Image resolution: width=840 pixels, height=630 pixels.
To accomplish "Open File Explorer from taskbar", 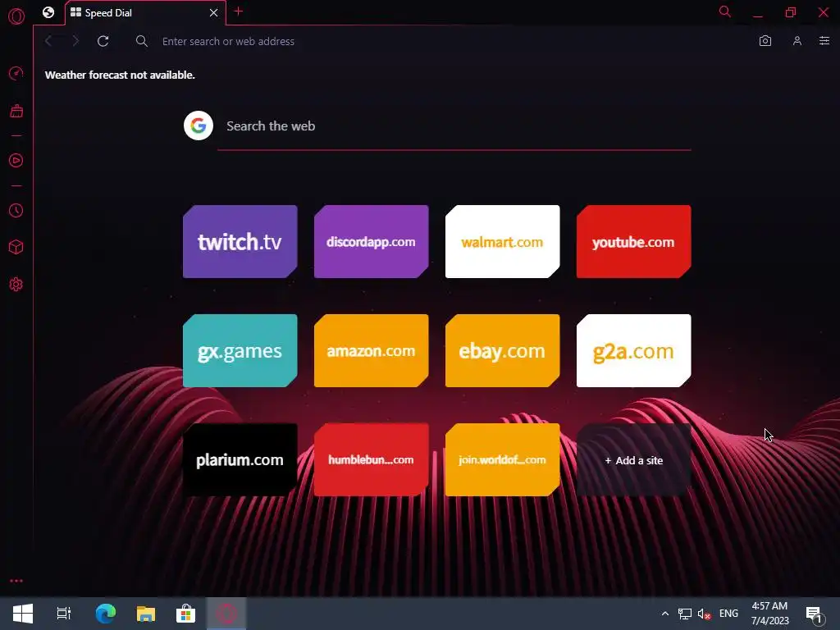I will [146, 614].
